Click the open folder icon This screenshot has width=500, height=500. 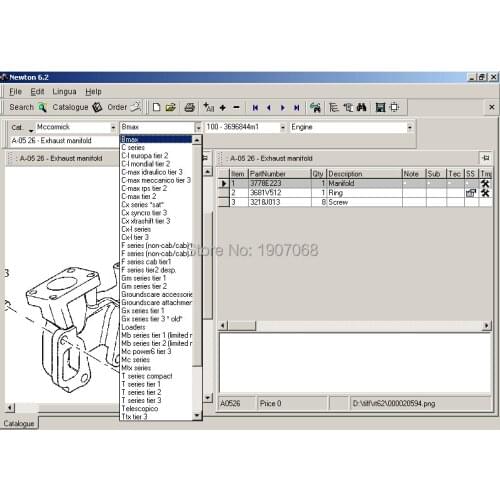(171, 107)
